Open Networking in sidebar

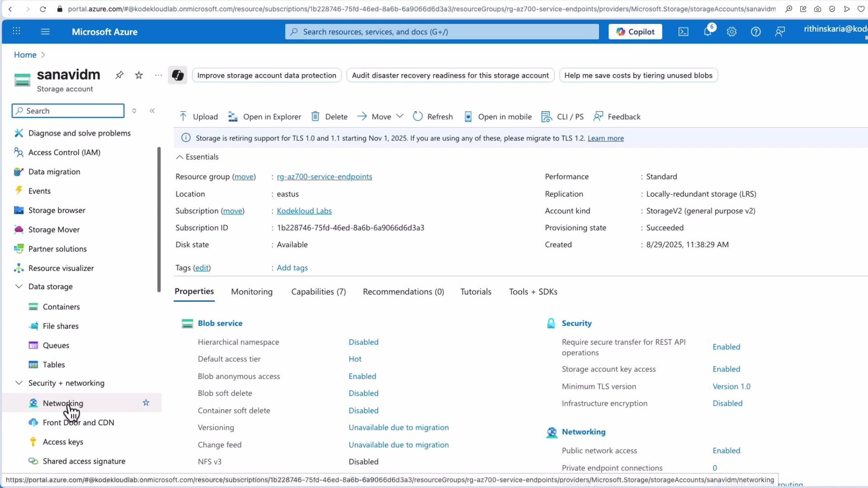[63, 403]
